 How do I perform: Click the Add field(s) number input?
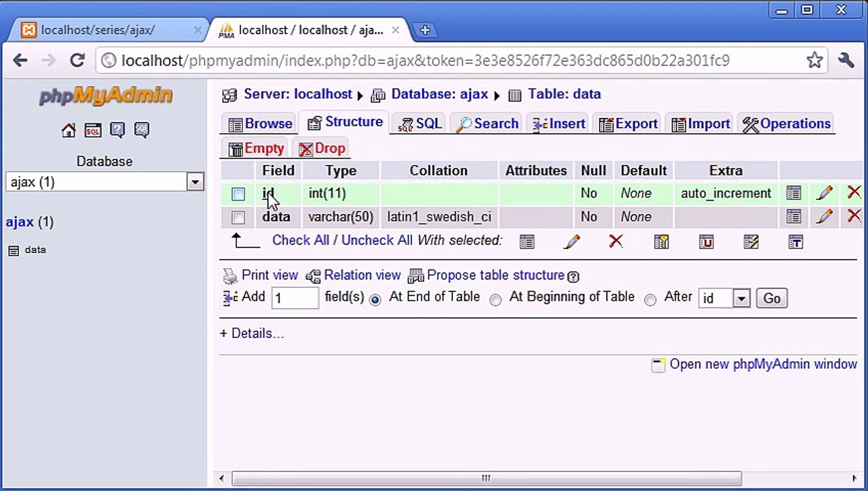(x=295, y=299)
